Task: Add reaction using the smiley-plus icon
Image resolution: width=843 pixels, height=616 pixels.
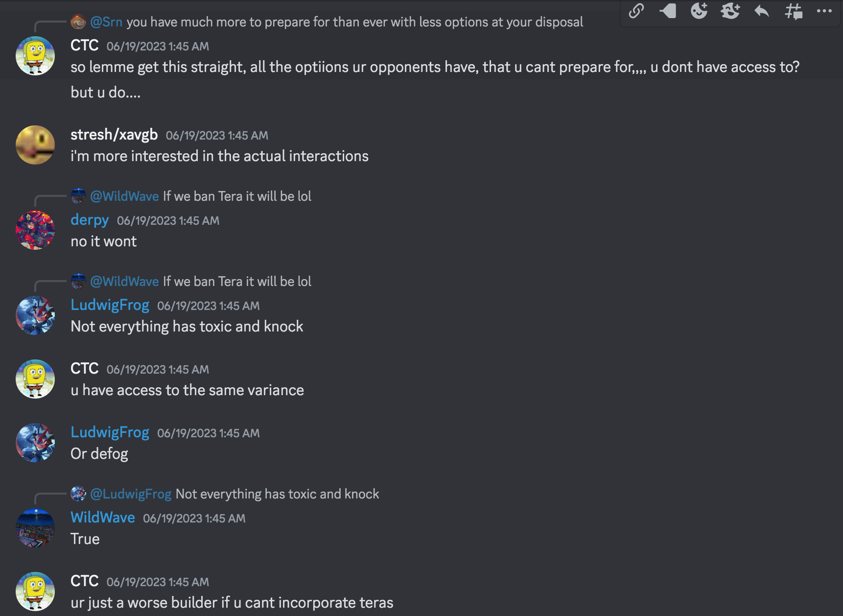Action: pos(699,11)
